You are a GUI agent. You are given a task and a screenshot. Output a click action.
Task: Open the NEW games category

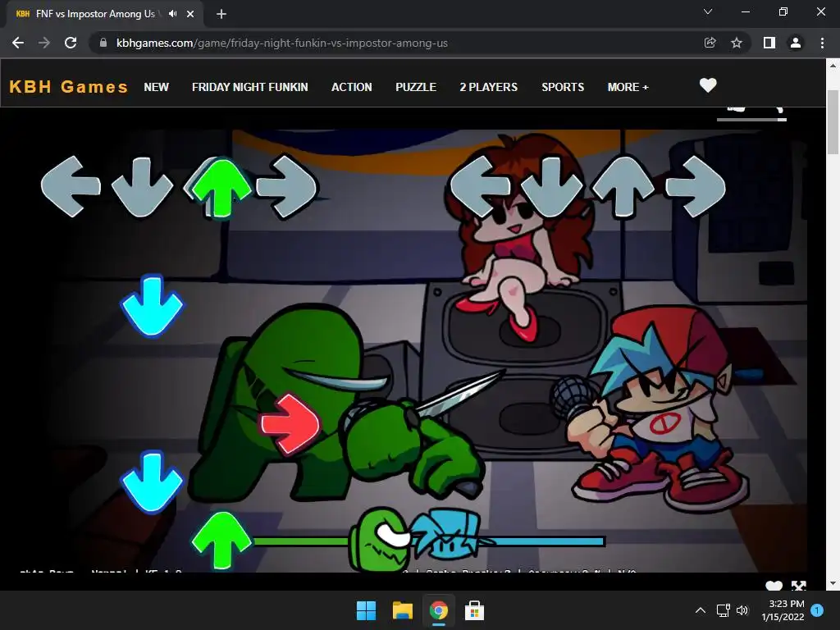point(156,87)
